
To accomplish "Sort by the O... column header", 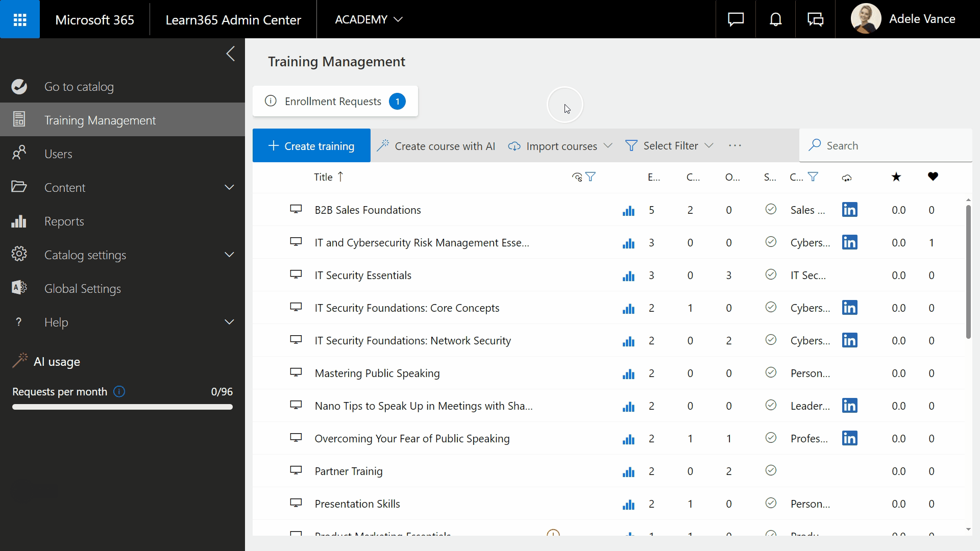I will click(x=732, y=177).
